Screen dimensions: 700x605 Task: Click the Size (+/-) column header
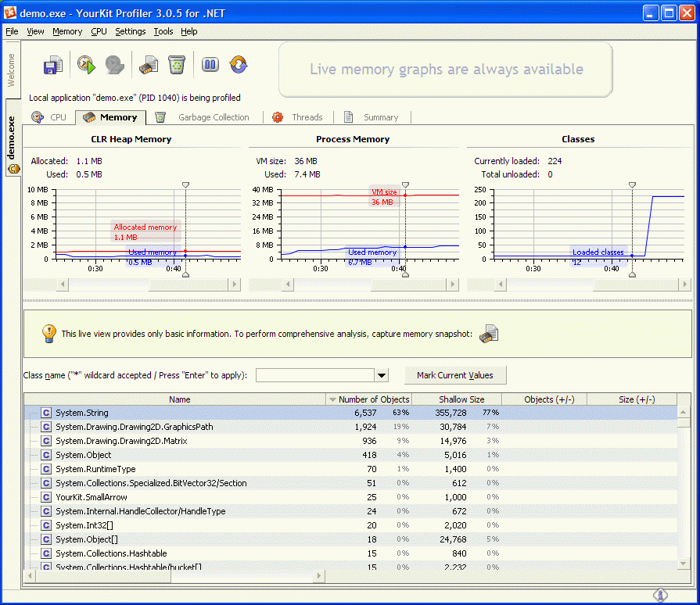632,399
